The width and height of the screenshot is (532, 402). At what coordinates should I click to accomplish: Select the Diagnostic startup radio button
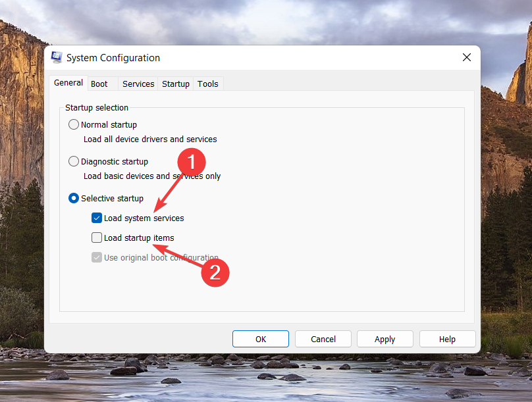coord(74,161)
